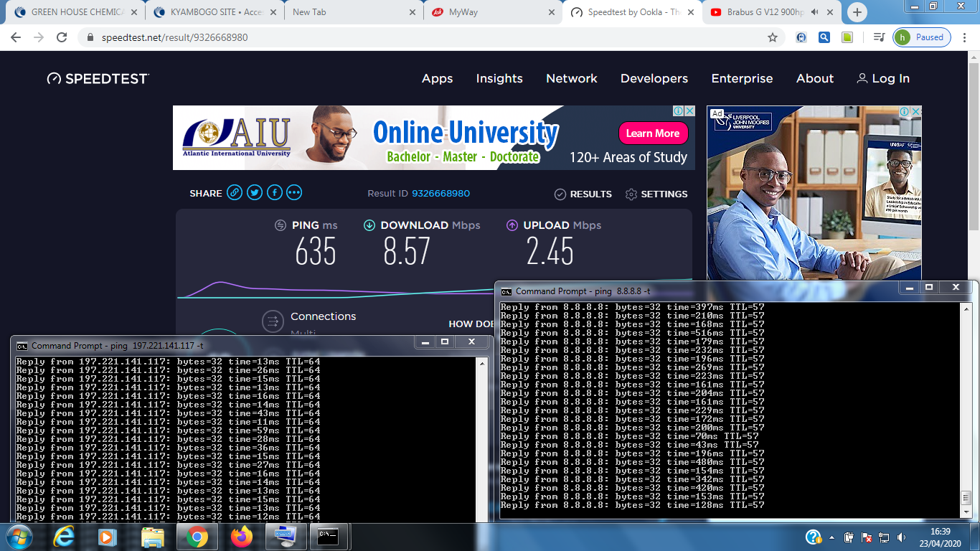Open Firefox from the taskbar

click(242, 536)
